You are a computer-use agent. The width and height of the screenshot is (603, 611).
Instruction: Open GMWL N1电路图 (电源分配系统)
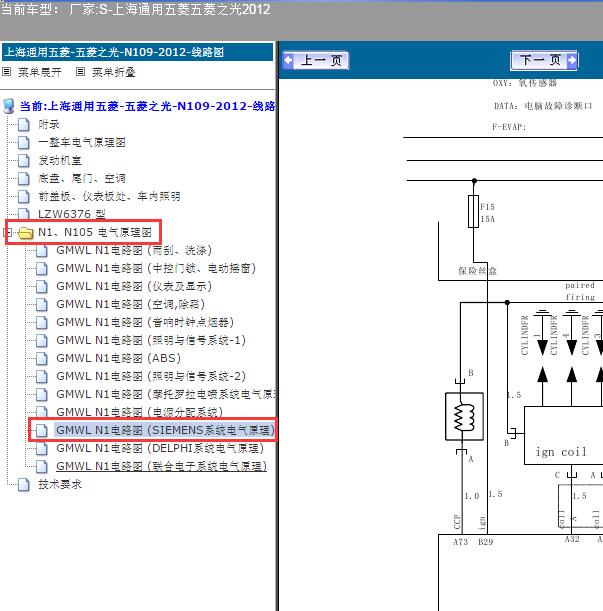(140, 412)
